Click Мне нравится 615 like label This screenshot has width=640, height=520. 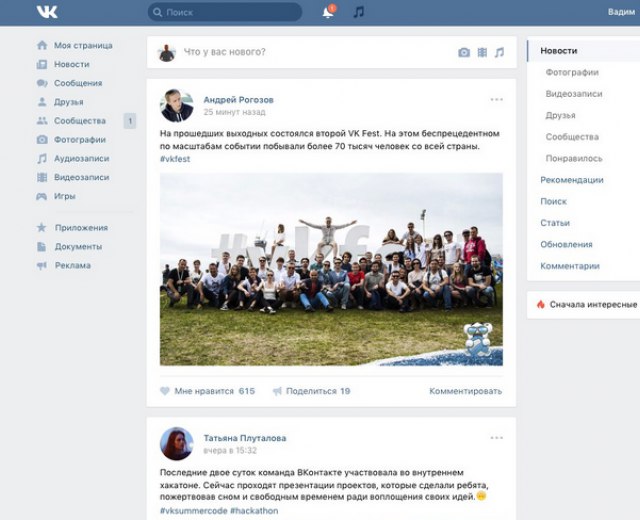click(215, 391)
